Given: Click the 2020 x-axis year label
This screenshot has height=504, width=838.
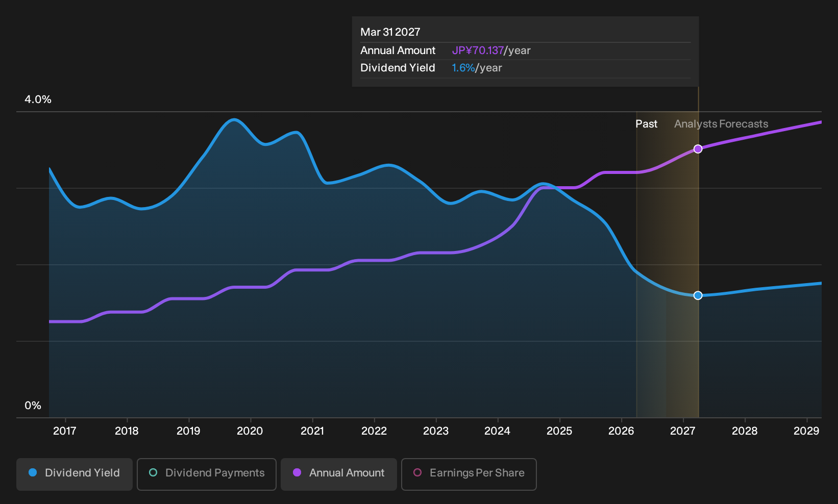Looking at the screenshot, I should pyautogui.click(x=250, y=431).
